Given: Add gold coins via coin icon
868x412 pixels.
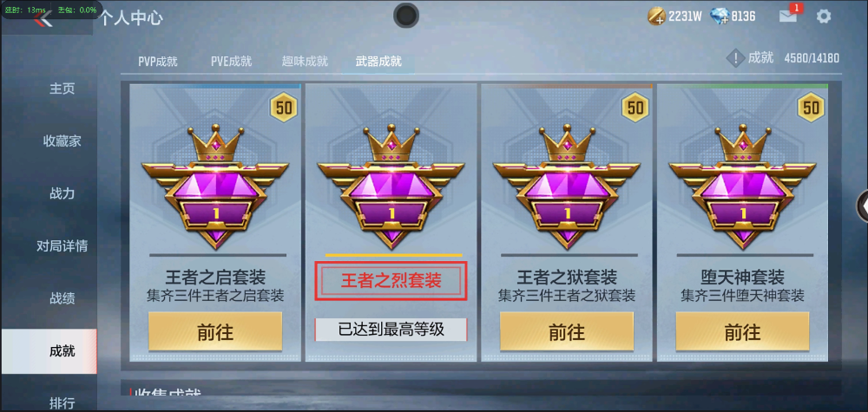Looking at the screenshot, I should pyautogui.click(x=656, y=16).
